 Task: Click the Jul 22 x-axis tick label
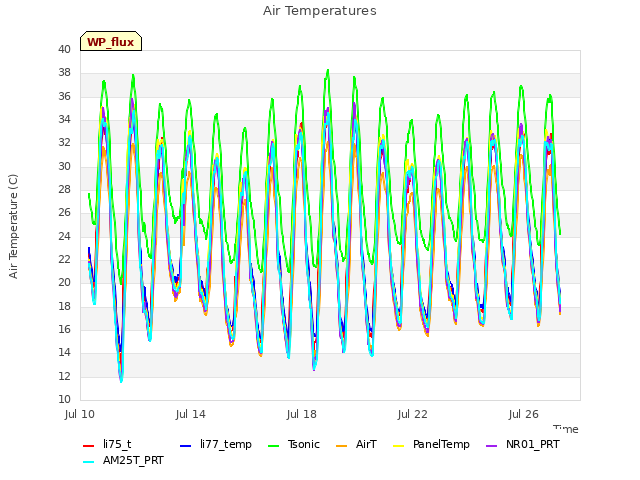[413, 414]
